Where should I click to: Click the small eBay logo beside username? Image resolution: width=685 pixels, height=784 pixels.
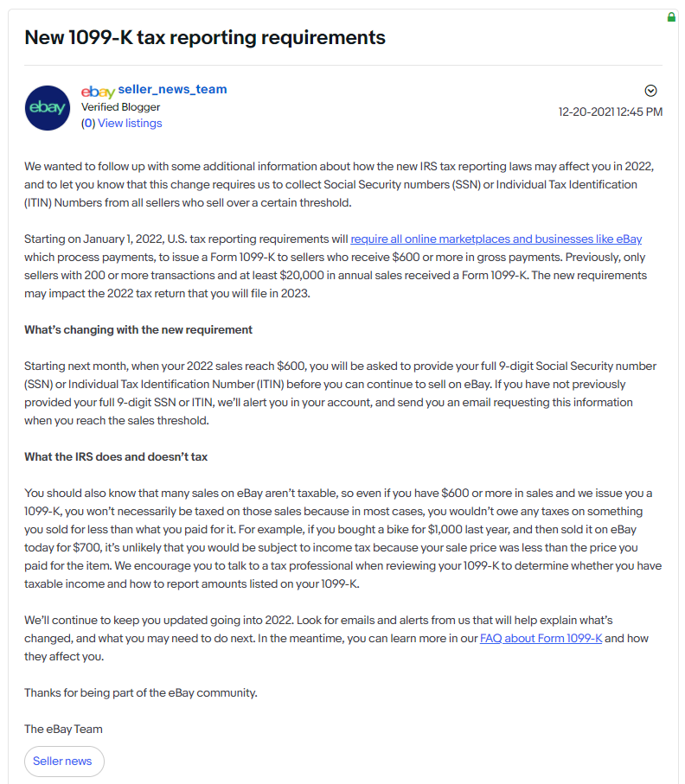coord(98,91)
